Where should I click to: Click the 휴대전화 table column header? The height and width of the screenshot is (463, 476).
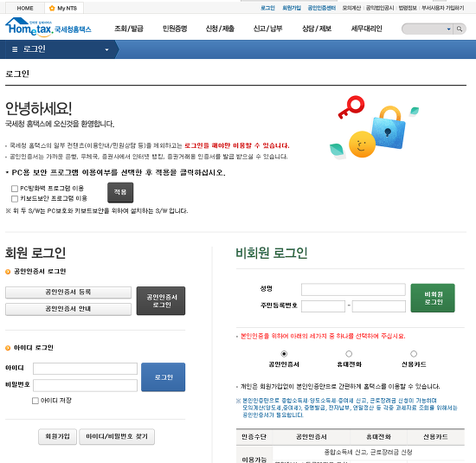pyautogui.click(x=378, y=437)
